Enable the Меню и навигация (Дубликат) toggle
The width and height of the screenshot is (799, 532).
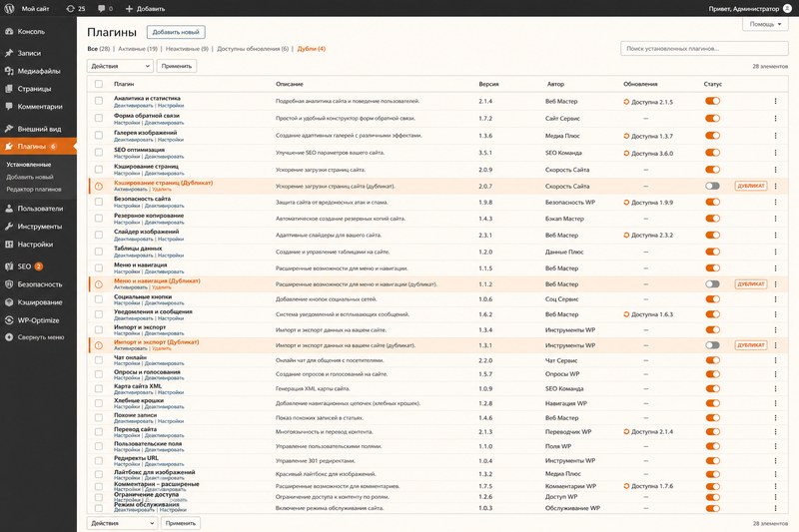[712, 284]
